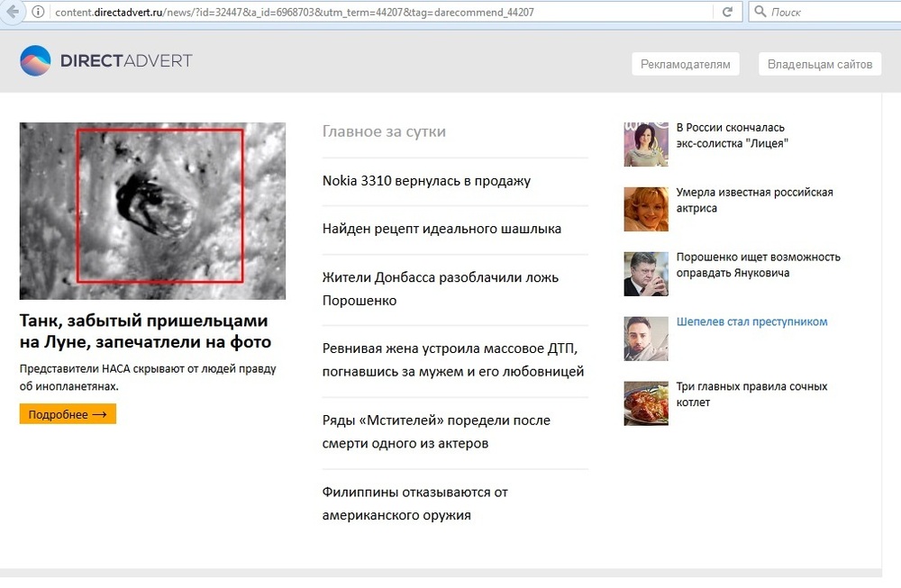The image size is (901, 588).
Task: Open the Nokia 3310 headline
Action: click(x=426, y=181)
